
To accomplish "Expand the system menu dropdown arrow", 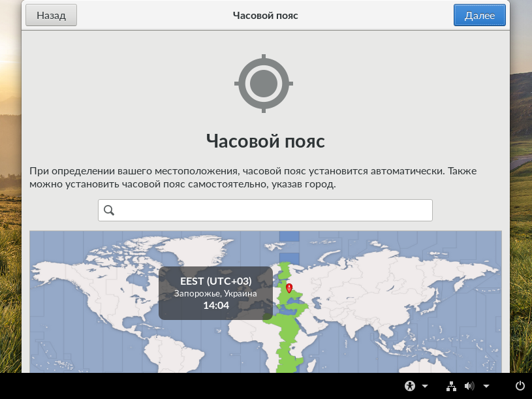I will (x=486, y=386).
